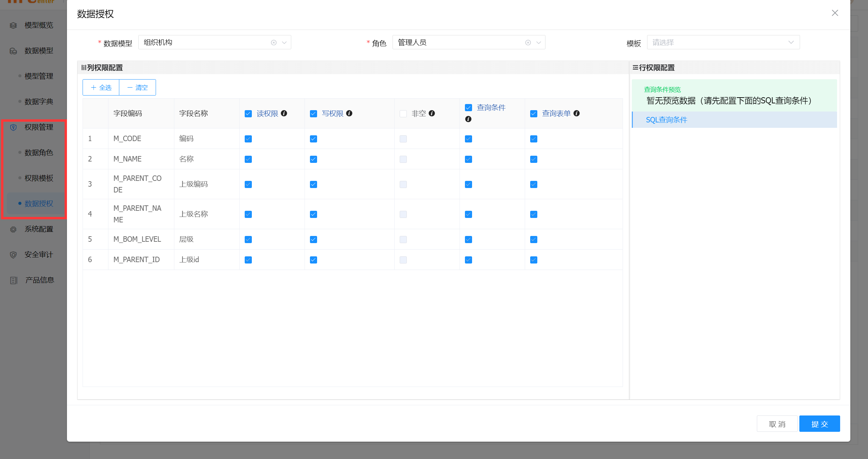This screenshot has width=868, height=459.
Task: Toggle the 读权限 header checkbox
Action: (248, 114)
